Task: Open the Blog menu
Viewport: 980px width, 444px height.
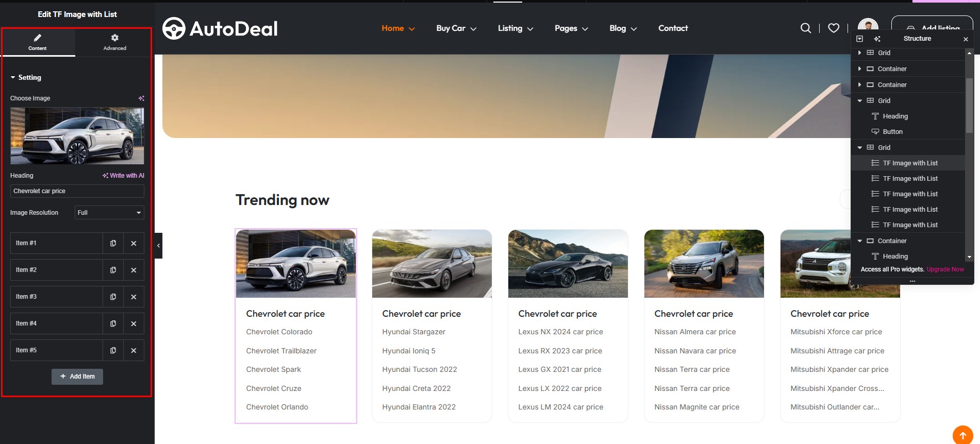Action: (623, 28)
